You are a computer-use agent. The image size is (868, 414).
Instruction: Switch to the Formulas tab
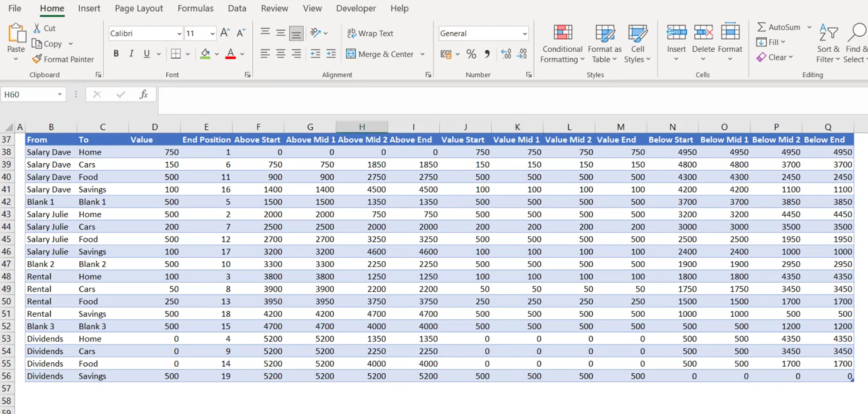(x=195, y=8)
